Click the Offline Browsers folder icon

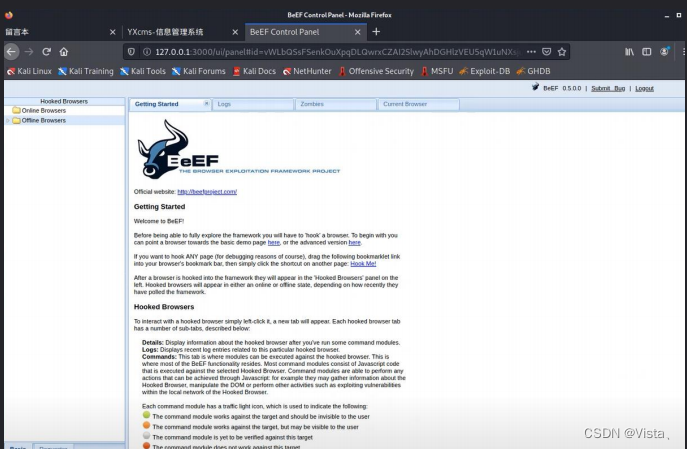coord(16,120)
